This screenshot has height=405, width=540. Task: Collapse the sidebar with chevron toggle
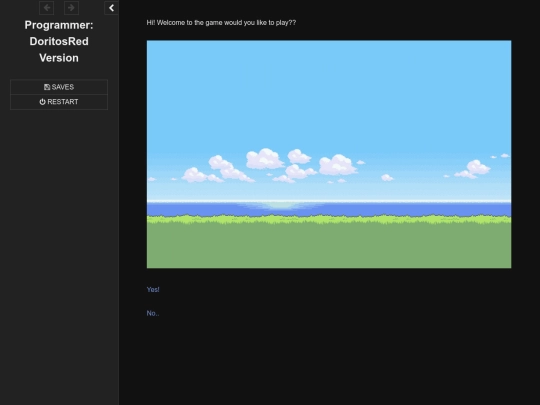(x=111, y=8)
